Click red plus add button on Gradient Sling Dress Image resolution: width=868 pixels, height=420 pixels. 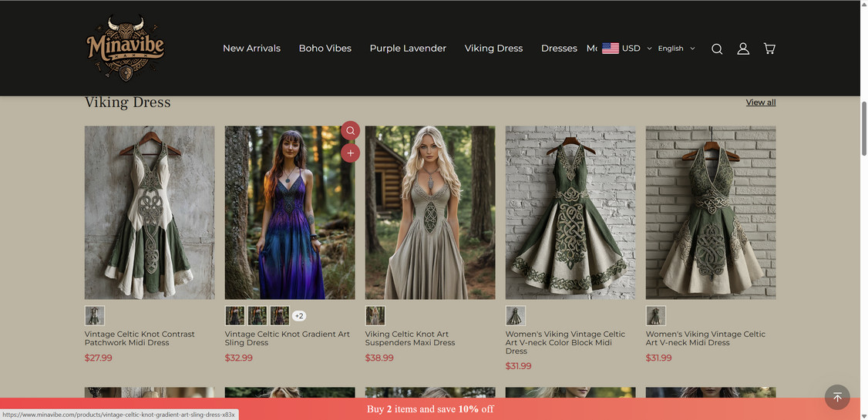coord(351,153)
